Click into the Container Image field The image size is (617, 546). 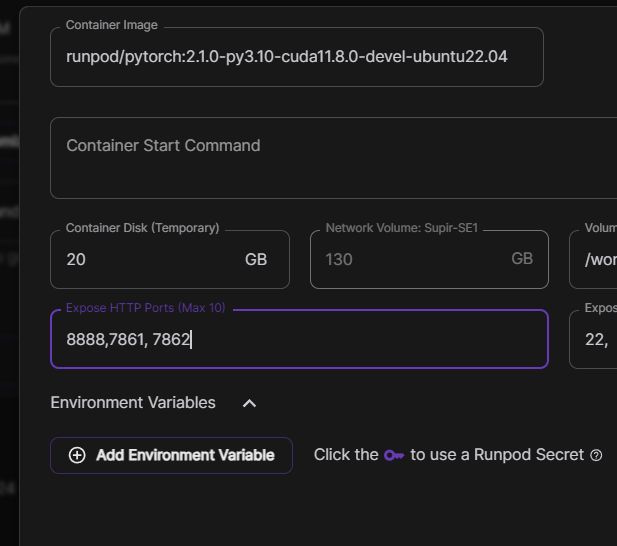pyautogui.click(x=296, y=57)
